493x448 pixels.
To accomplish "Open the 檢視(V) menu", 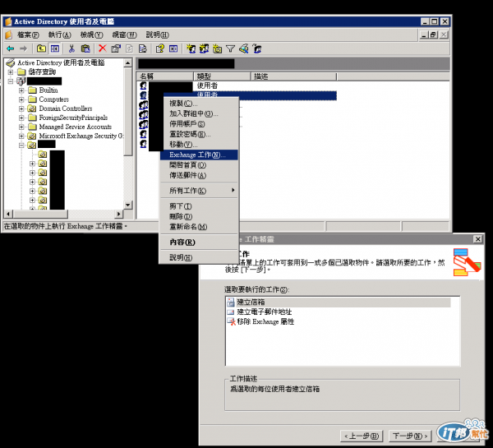I will coord(91,35).
